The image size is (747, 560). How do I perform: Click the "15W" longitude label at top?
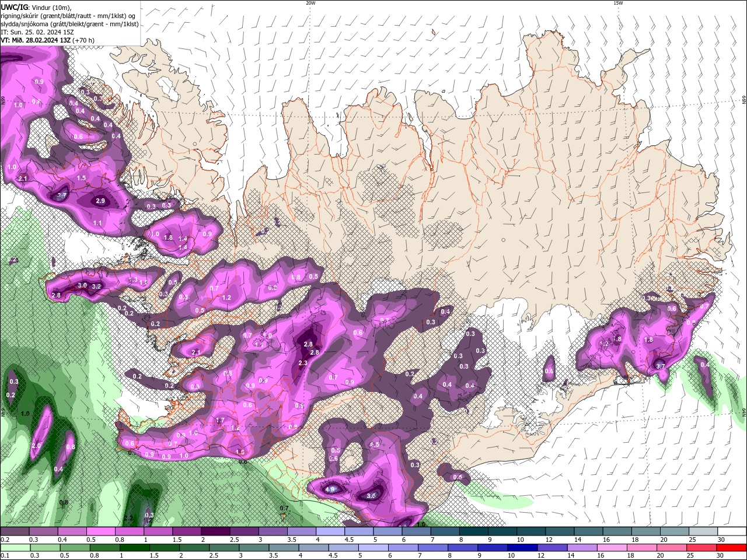[x=618, y=3]
